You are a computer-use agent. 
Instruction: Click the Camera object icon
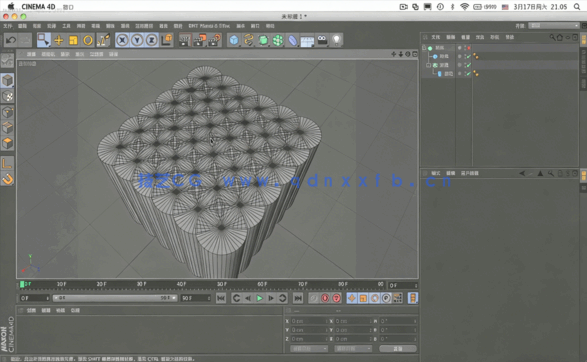322,40
